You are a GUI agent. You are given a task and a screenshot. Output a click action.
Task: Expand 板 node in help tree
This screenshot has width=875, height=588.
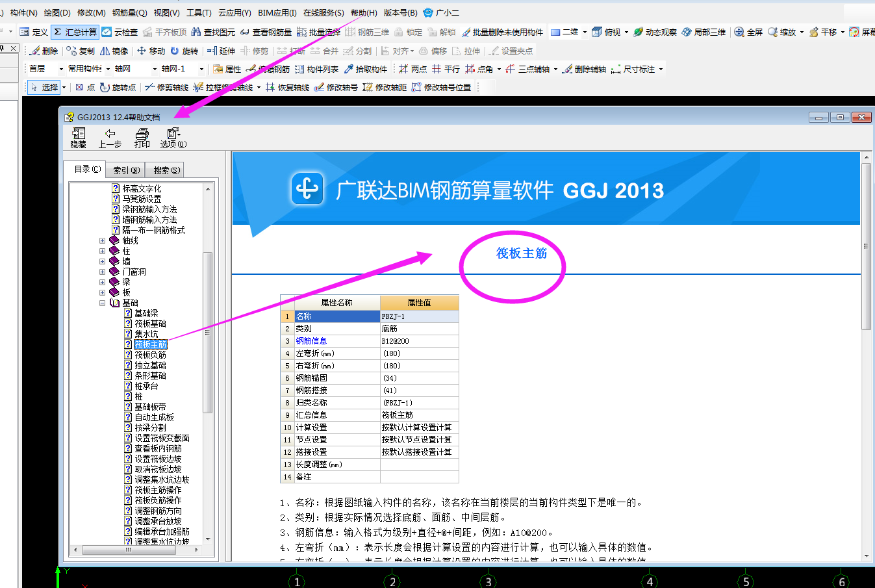(x=103, y=292)
